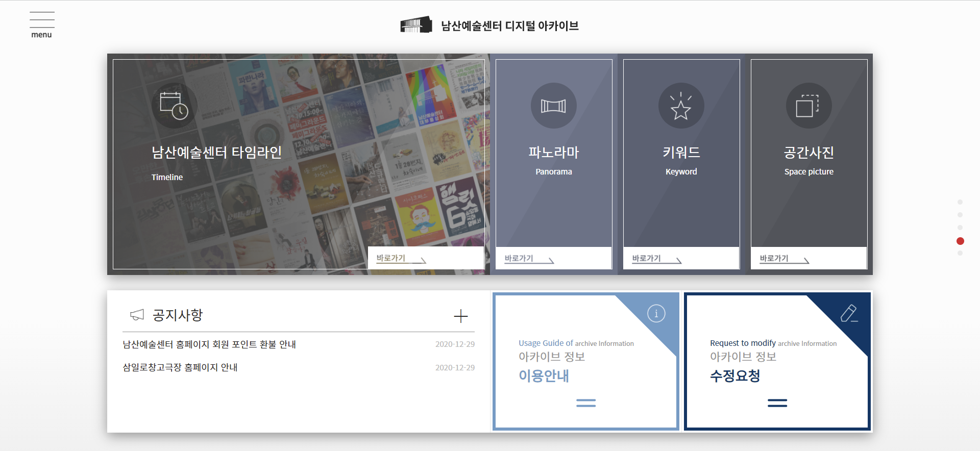This screenshot has height=451, width=980.
Task: Expand the 이용안내 card lines icon
Action: click(x=585, y=403)
